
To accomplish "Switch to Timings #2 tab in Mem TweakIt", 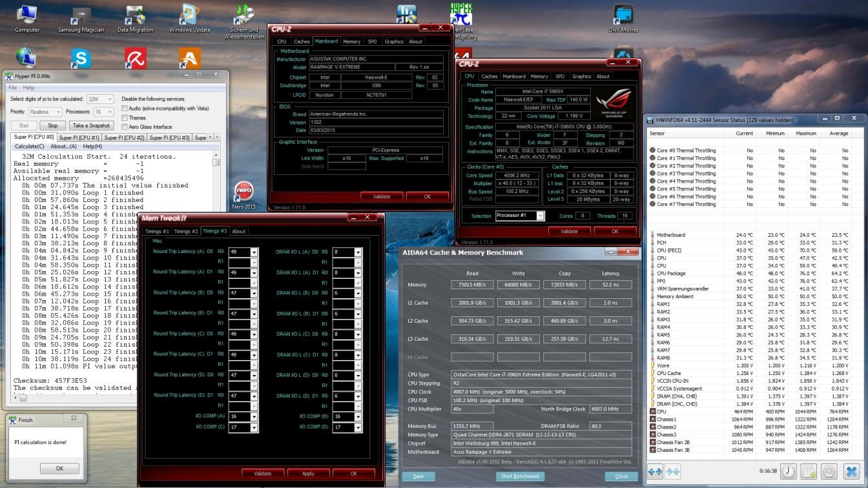I will (185, 231).
